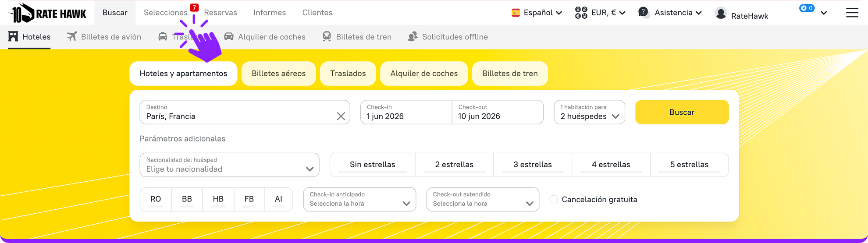Click the train Billetes de tren icon
Viewport: 868px width, 243px height.
pyautogui.click(x=327, y=36)
